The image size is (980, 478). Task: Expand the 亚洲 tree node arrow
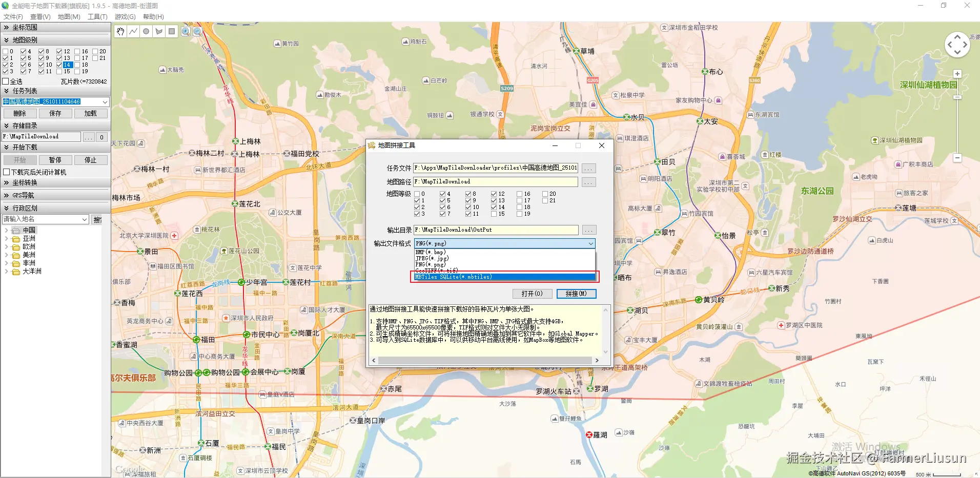6,239
